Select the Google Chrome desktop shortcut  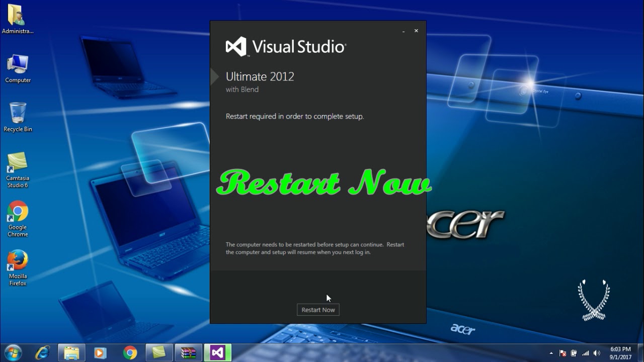(18, 219)
